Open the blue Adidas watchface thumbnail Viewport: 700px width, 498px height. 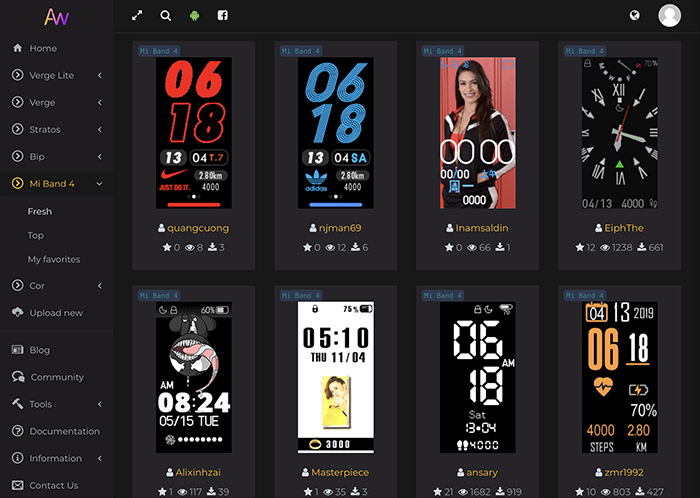pos(336,132)
